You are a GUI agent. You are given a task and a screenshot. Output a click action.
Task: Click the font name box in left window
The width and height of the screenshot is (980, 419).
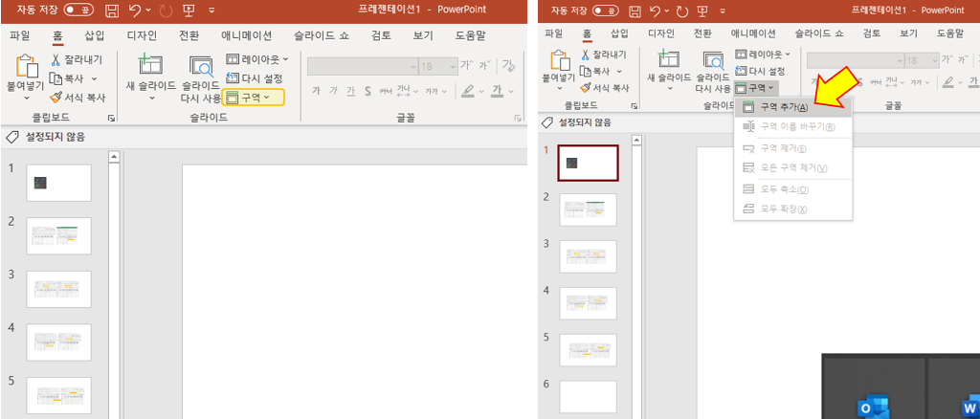(x=362, y=66)
